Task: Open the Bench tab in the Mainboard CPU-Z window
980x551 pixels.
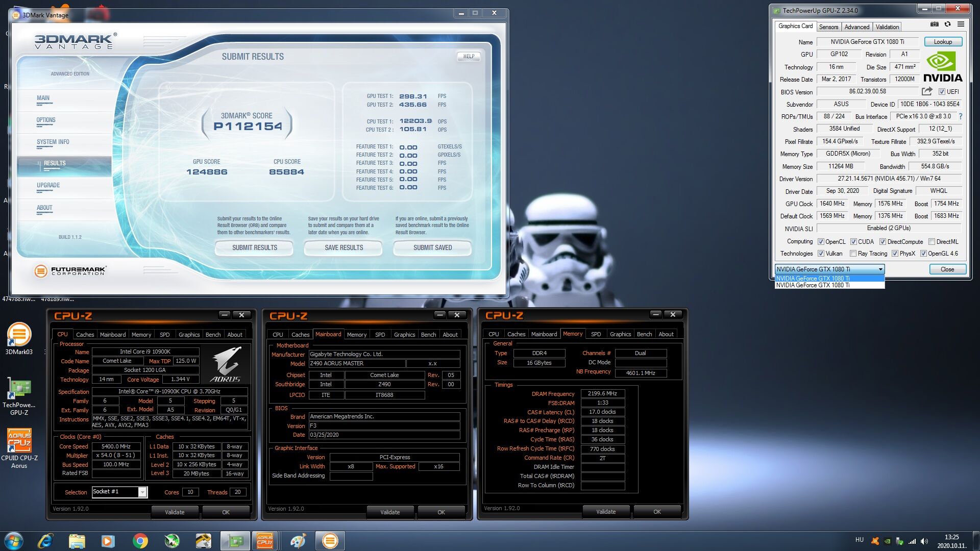Action: [428, 335]
